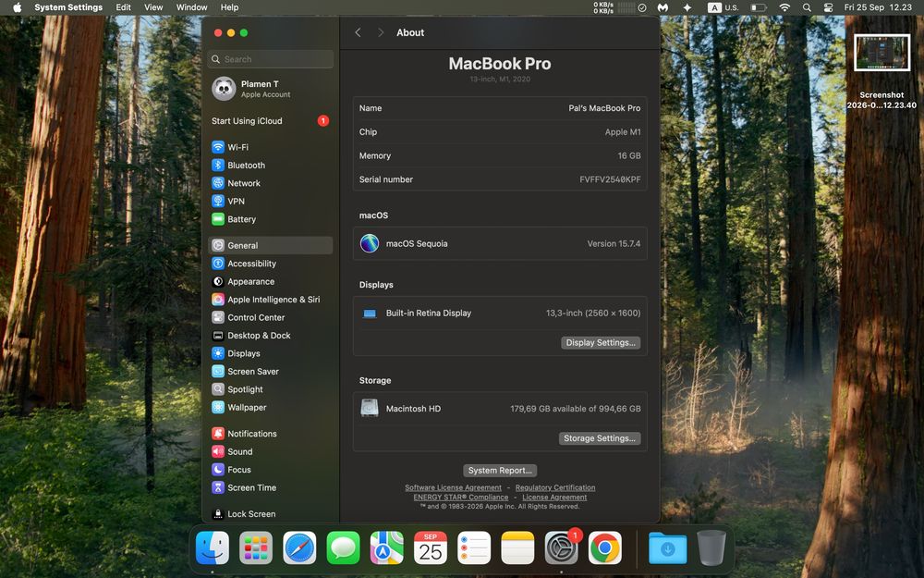This screenshot has width=924, height=578.
Task: Select General in the sidebar
Action: [271, 245]
